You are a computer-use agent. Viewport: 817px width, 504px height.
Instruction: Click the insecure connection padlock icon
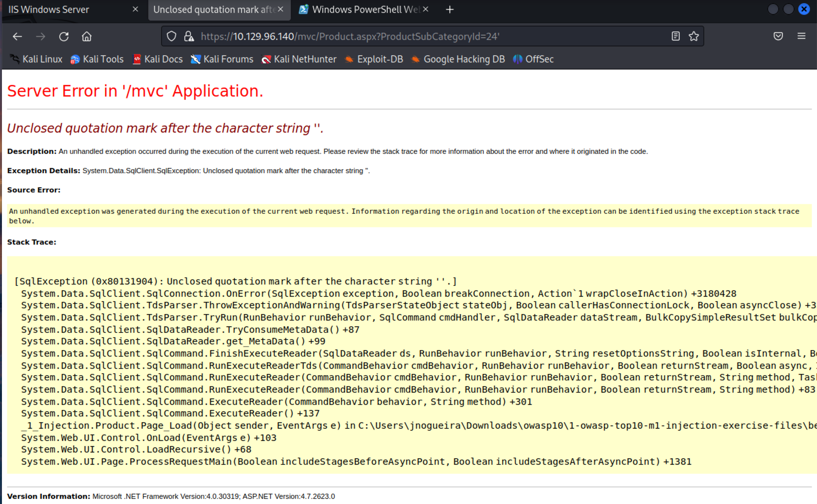click(x=189, y=36)
